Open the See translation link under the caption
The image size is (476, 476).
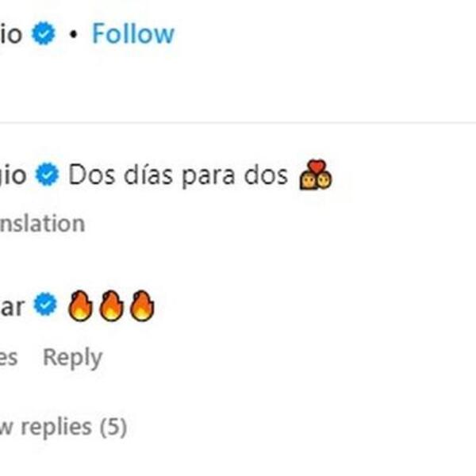41,224
